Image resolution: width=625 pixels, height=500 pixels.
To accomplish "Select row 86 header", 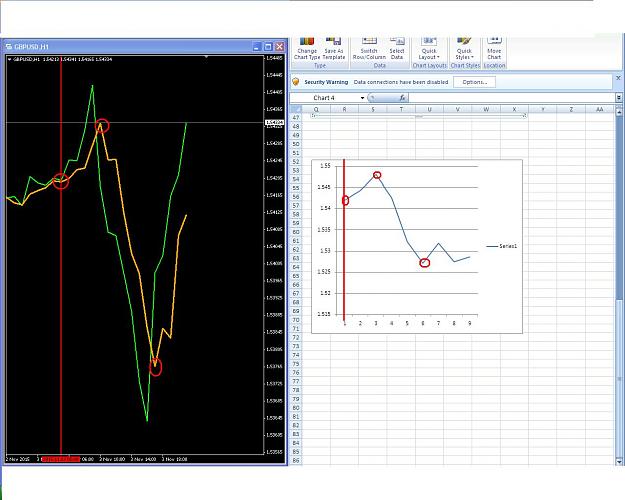I will [x=296, y=461].
